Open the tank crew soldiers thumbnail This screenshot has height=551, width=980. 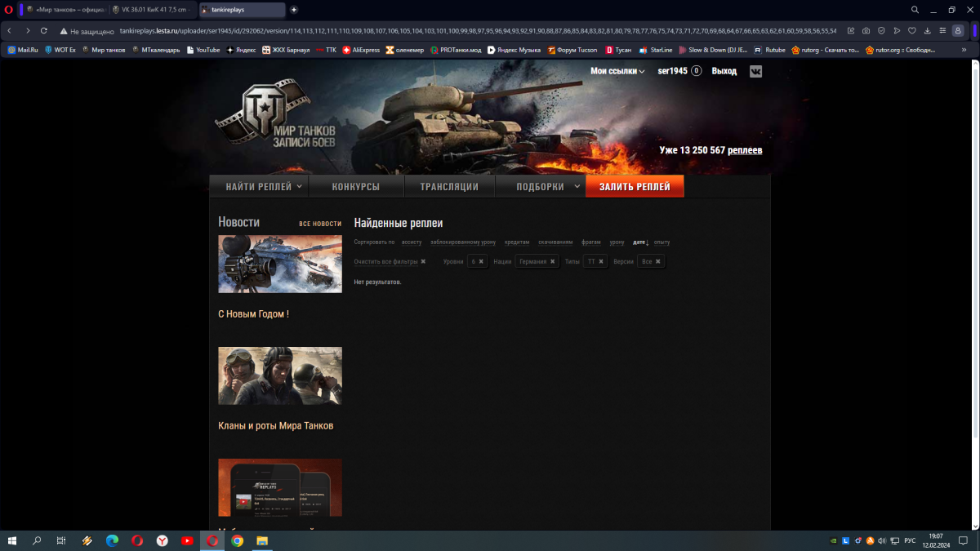pos(280,375)
